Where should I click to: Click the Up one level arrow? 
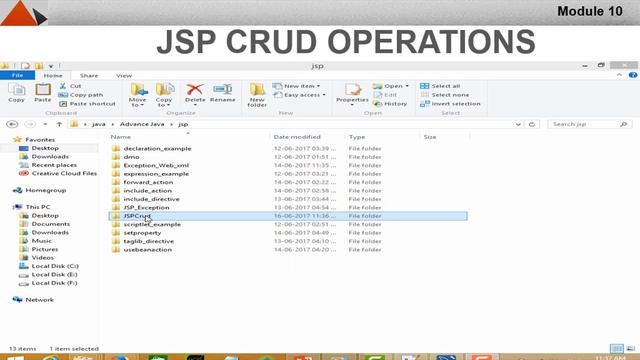click(x=59, y=124)
